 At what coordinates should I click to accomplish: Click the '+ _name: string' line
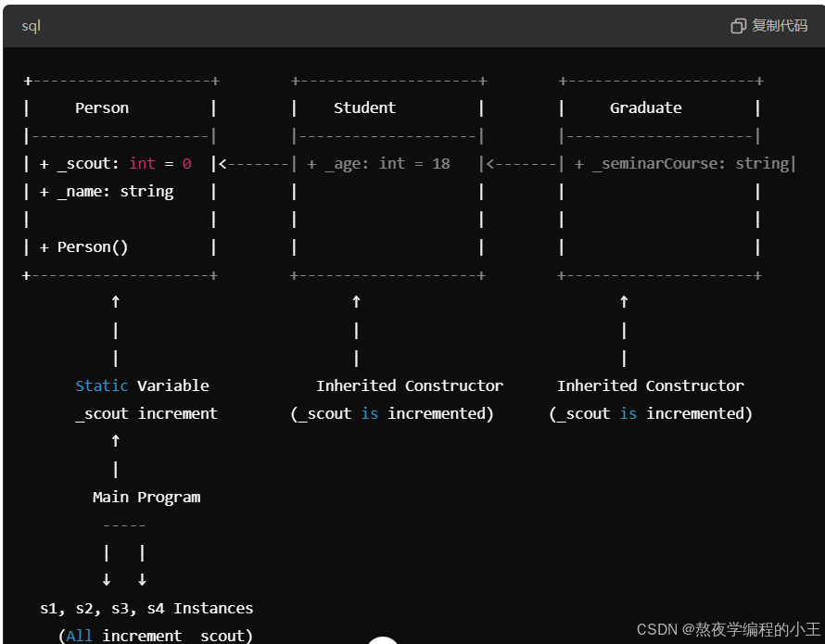[107, 192]
